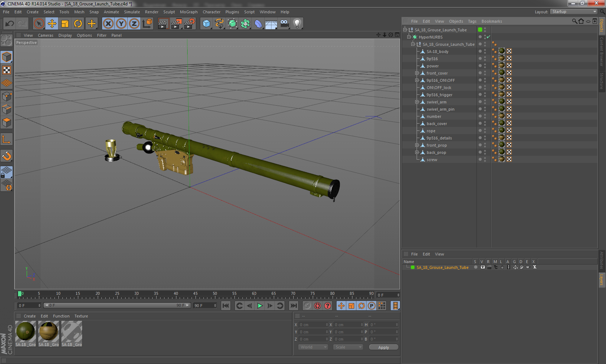The height and width of the screenshot is (364, 606).
Task: Switch to Texture mode checkerboard icon
Action: click(x=6, y=70)
